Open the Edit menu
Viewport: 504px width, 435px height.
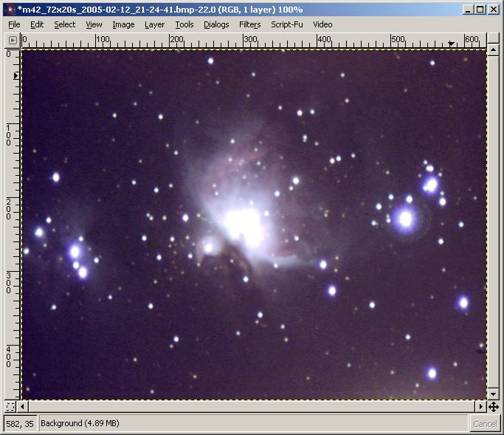click(x=37, y=24)
